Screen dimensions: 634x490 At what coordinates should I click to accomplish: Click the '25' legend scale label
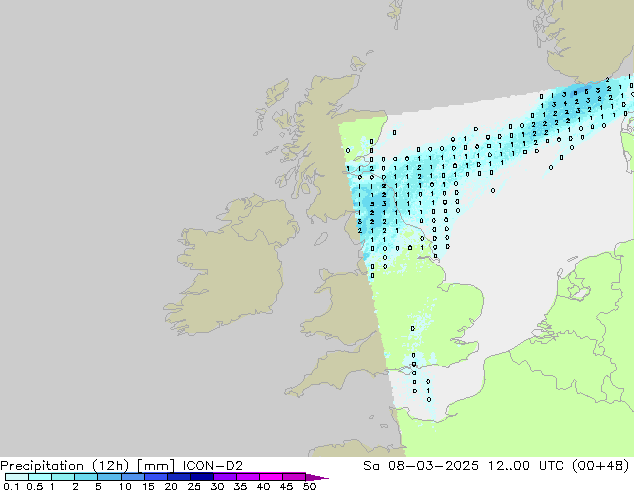[x=194, y=486]
